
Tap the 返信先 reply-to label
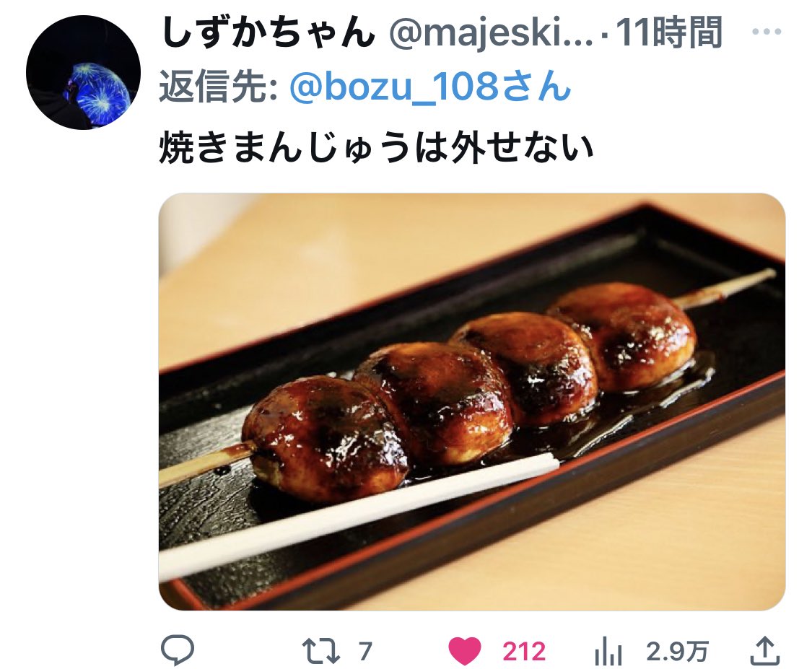[218, 87]
